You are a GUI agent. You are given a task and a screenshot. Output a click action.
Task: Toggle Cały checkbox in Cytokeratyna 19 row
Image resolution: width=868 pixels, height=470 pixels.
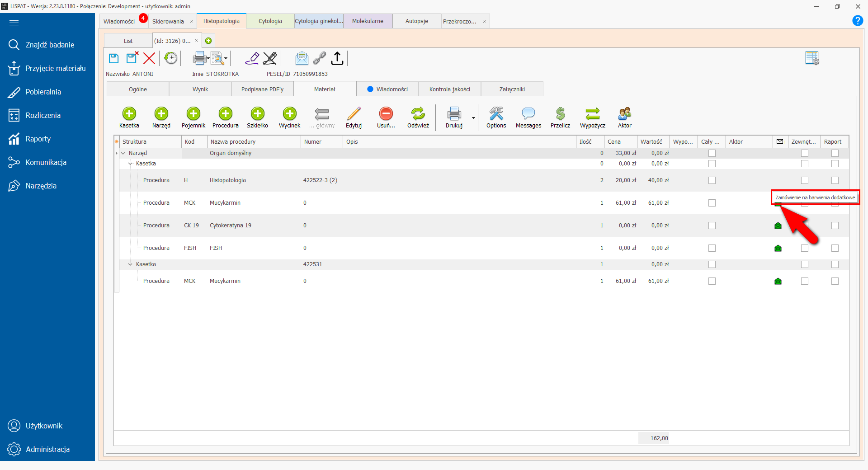click(712, 226)
